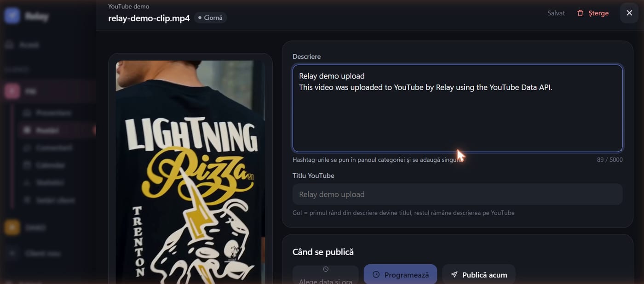Click the Titlu YouTube input field

point(458,194)
